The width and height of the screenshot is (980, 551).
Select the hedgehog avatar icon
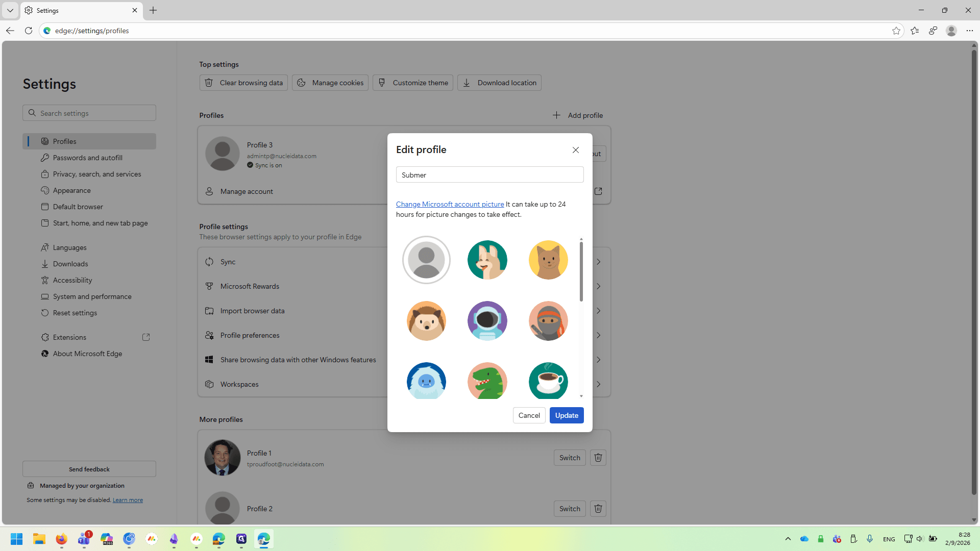(x=426, y=321)
